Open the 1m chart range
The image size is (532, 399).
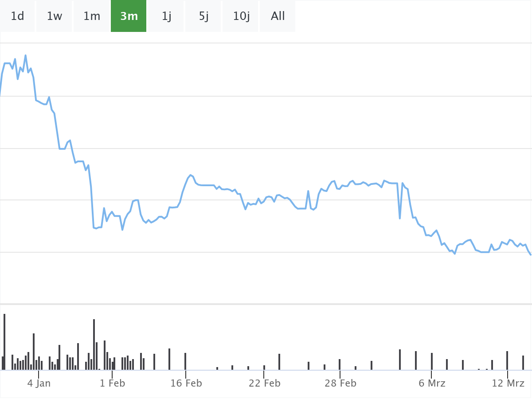click(92, 16)
